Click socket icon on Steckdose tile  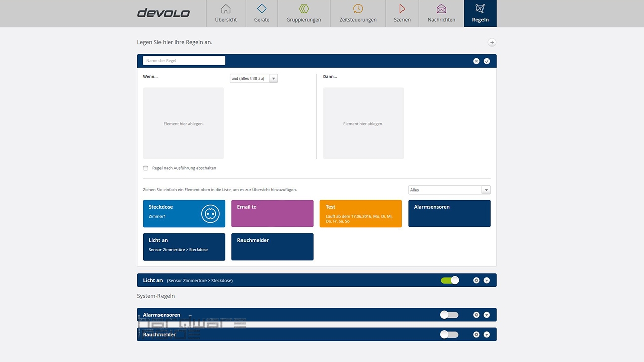click(210, 214)
